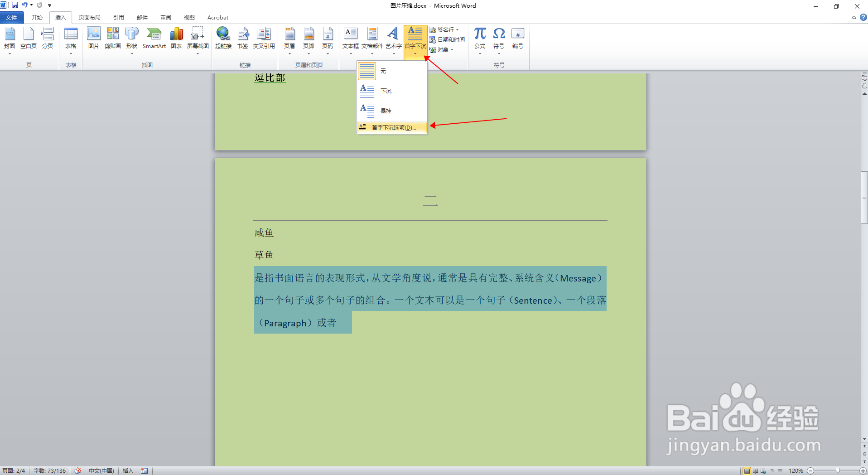This screenshot has height=475, width=868.
Task: Expand the Undo history dropdown arrow
Action: coord(31,5)
